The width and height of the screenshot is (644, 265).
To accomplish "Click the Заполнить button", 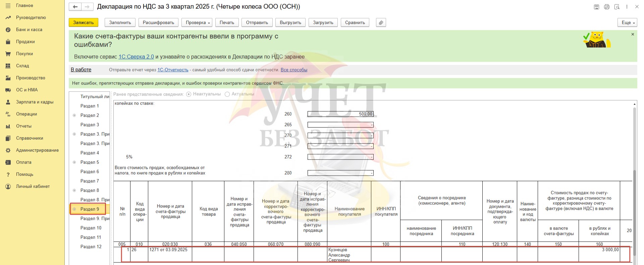I will [x=120, y=22].
